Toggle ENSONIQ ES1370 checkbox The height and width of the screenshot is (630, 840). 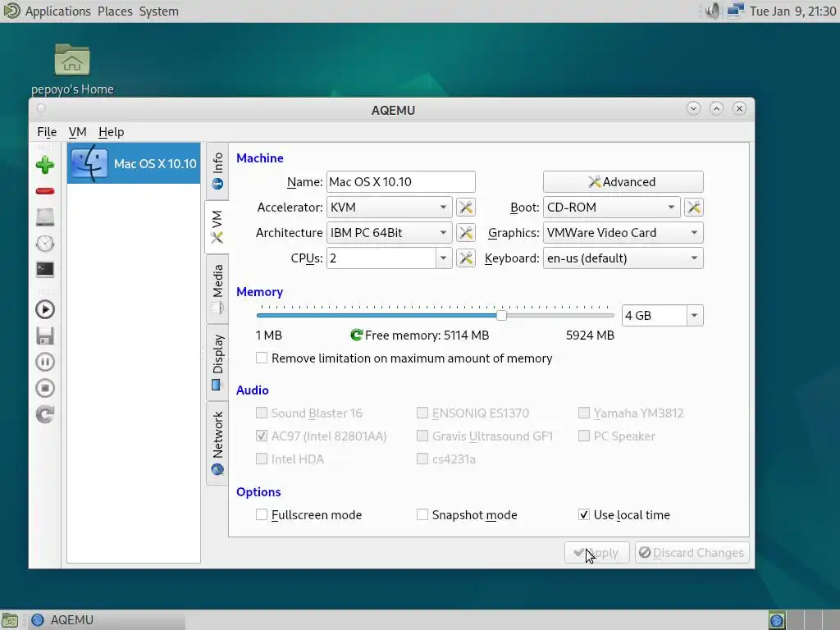(422, 413)
